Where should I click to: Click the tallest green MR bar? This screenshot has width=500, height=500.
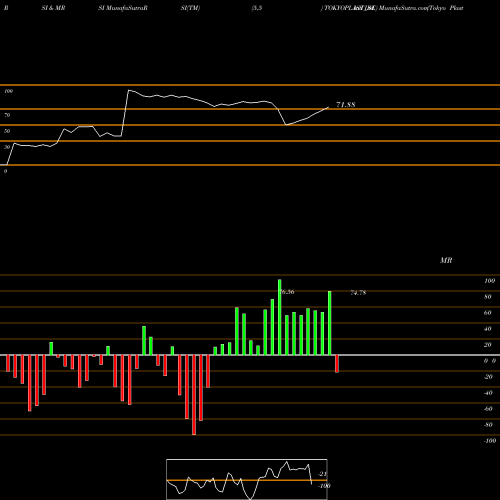(279, 317)
